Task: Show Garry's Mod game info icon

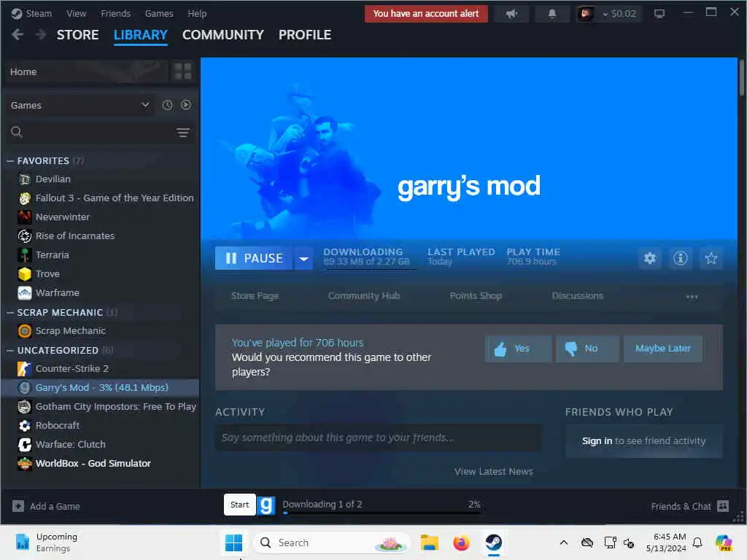Action: tap(681, 258)
